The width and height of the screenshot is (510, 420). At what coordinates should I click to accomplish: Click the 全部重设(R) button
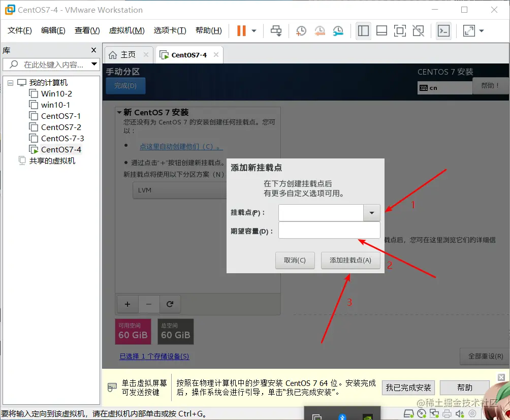485,357
